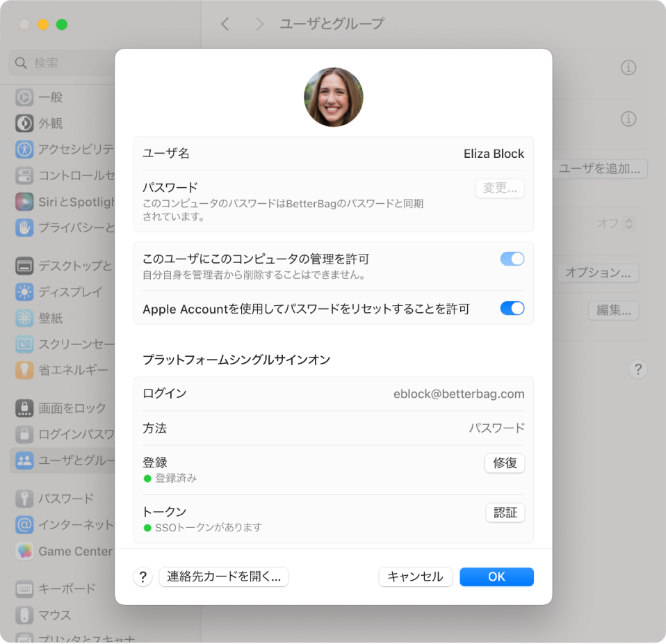Image resolution: width=666 pixels, height=644 pixels.
Task: Select the マウス settings icon
Action: point(23,615)
